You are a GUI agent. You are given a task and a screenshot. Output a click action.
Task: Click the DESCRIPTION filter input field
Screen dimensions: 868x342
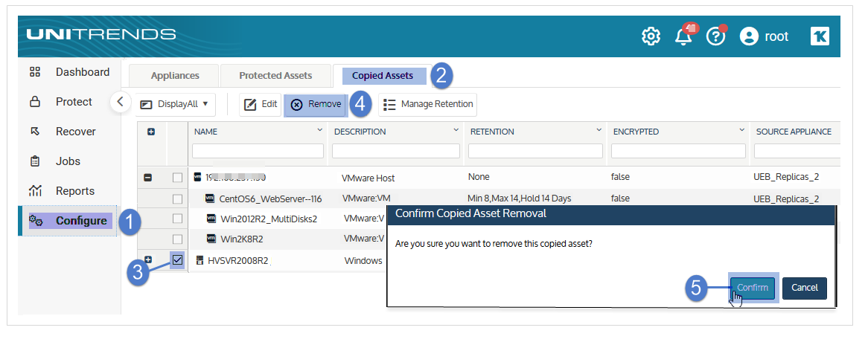pos(396,151)
